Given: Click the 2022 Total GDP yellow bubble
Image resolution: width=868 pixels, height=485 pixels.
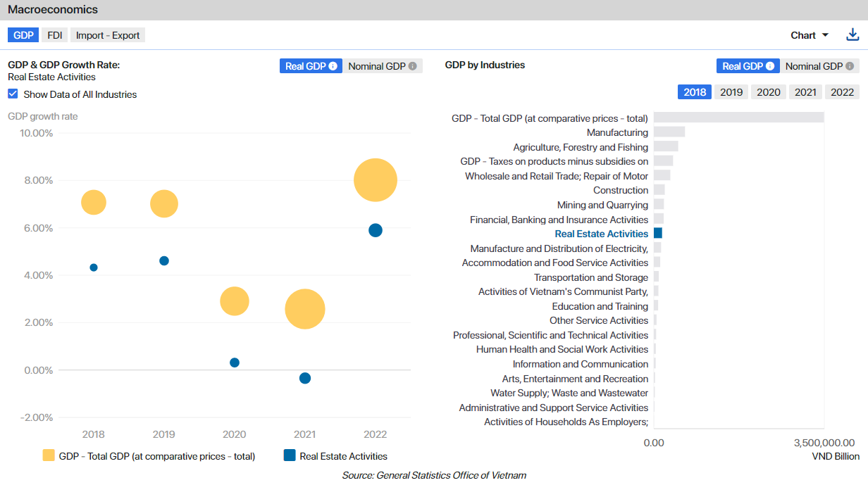Looking at the screenshot, I should (376, 180).
